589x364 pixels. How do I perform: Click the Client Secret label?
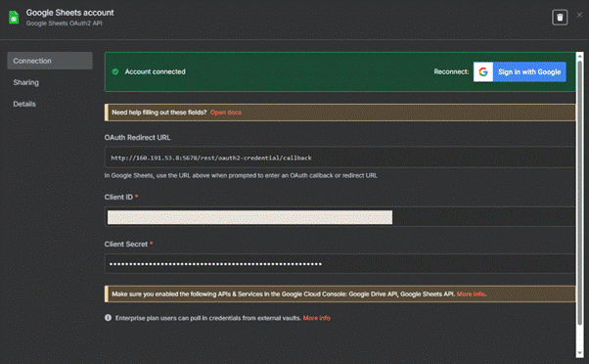[x=126, y=244]
